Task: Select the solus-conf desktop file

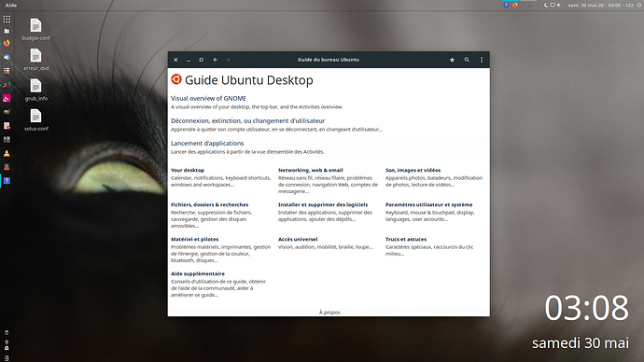Action: click(x=35, y=119)
